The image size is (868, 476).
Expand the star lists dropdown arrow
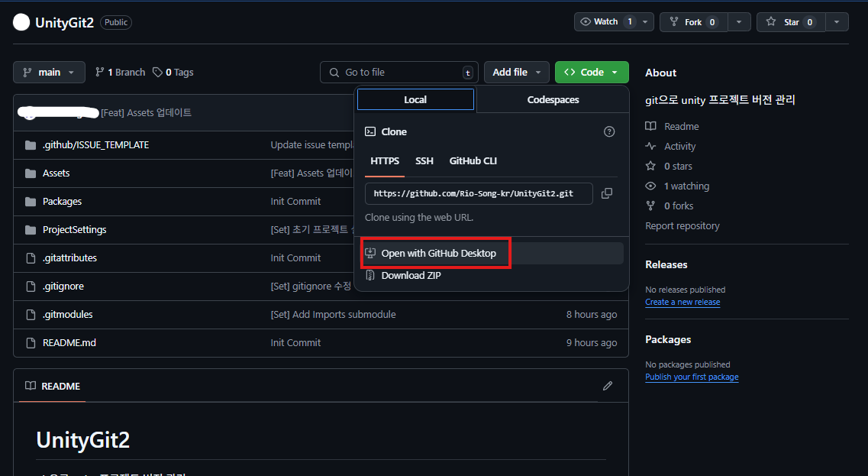click(837, 22)
